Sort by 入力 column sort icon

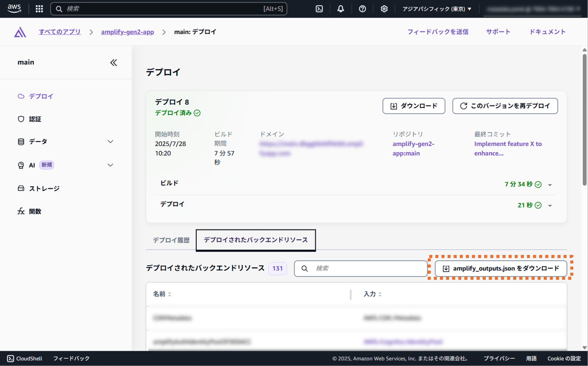click(x=380, y=294)
